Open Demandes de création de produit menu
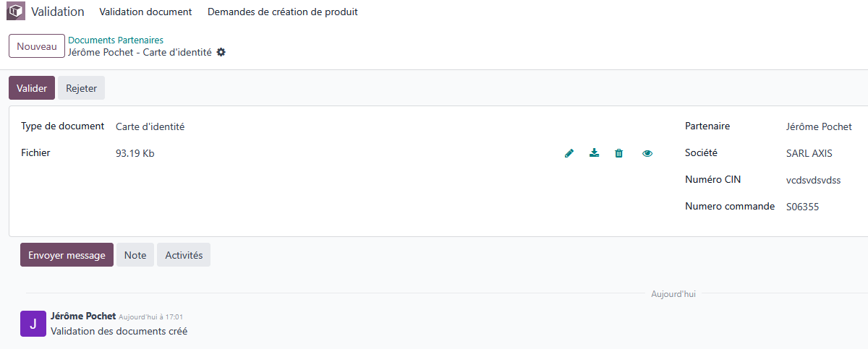 tap(283, 12)
